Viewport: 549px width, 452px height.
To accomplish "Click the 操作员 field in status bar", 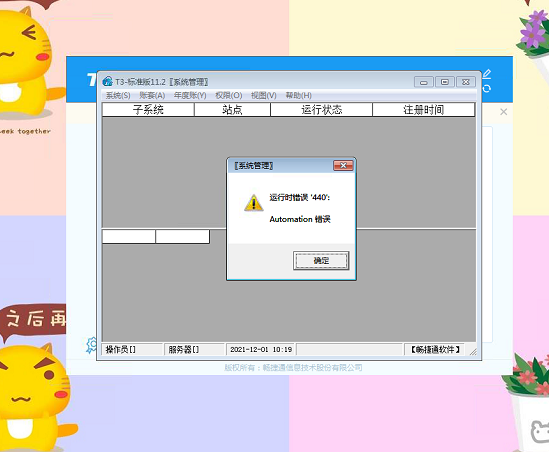I will click(132, 349).
